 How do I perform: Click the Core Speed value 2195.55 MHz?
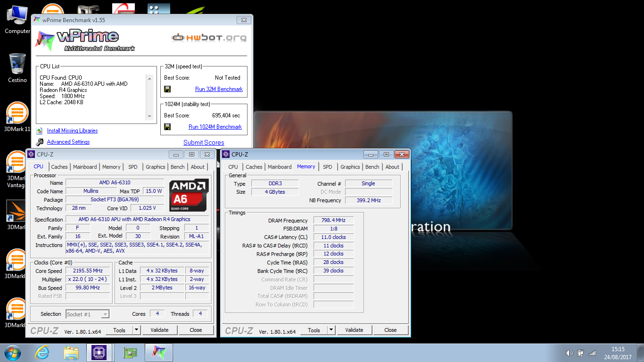click(88, 271)
